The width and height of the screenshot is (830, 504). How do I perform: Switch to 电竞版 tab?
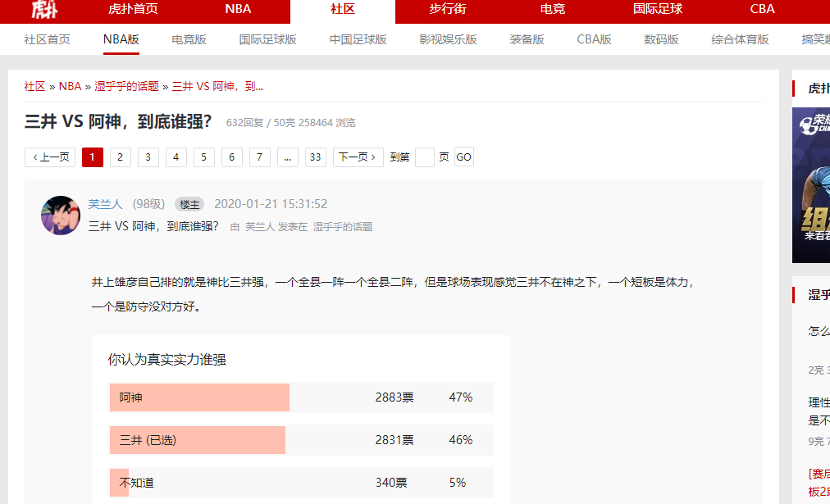[x=189, y=39]
